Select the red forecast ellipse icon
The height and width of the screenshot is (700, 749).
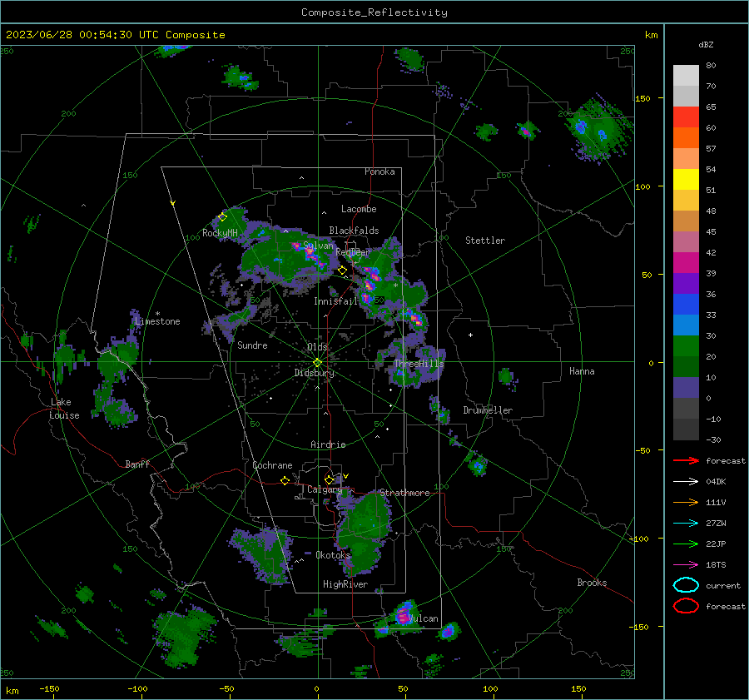[686, 606]
